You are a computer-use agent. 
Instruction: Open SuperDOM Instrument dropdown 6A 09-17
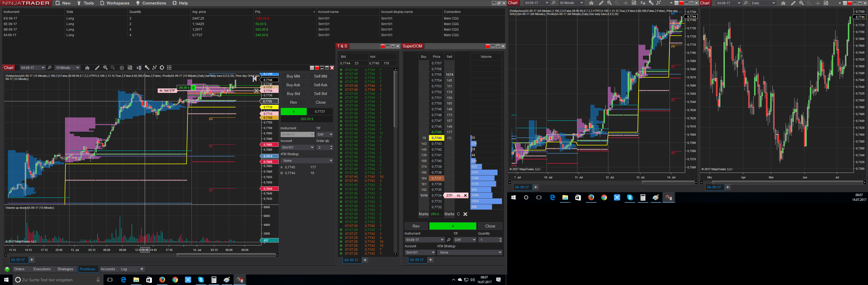424,240
